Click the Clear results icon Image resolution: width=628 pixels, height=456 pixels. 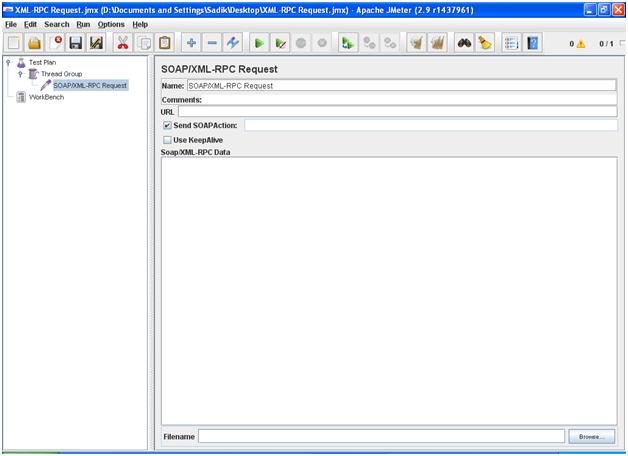[417, 43]
